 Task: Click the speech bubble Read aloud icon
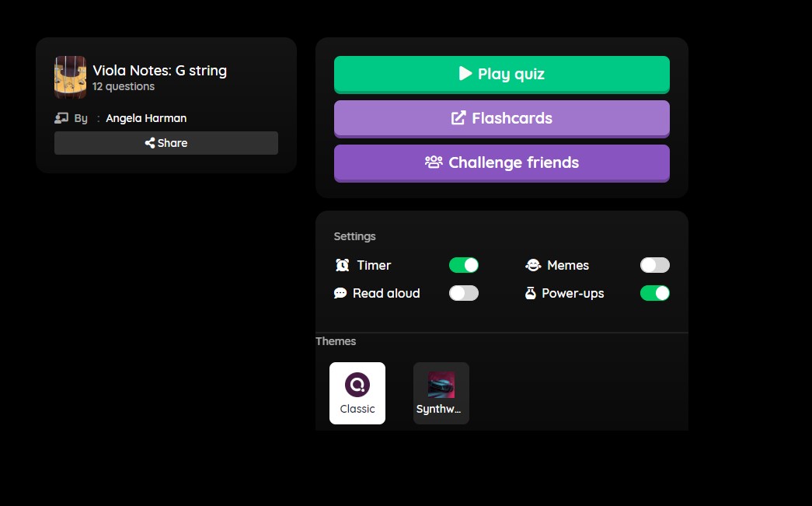click(340, 293)
